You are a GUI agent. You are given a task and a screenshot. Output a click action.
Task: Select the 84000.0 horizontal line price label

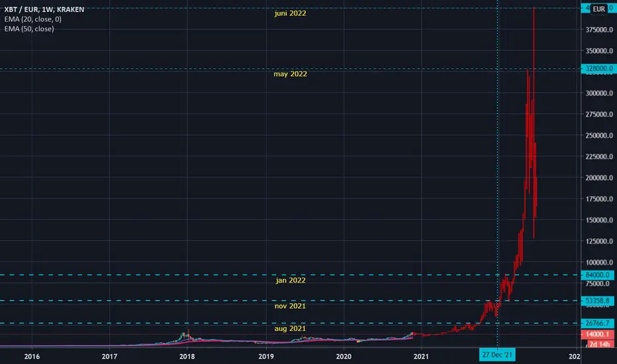[x=598, y=275]
